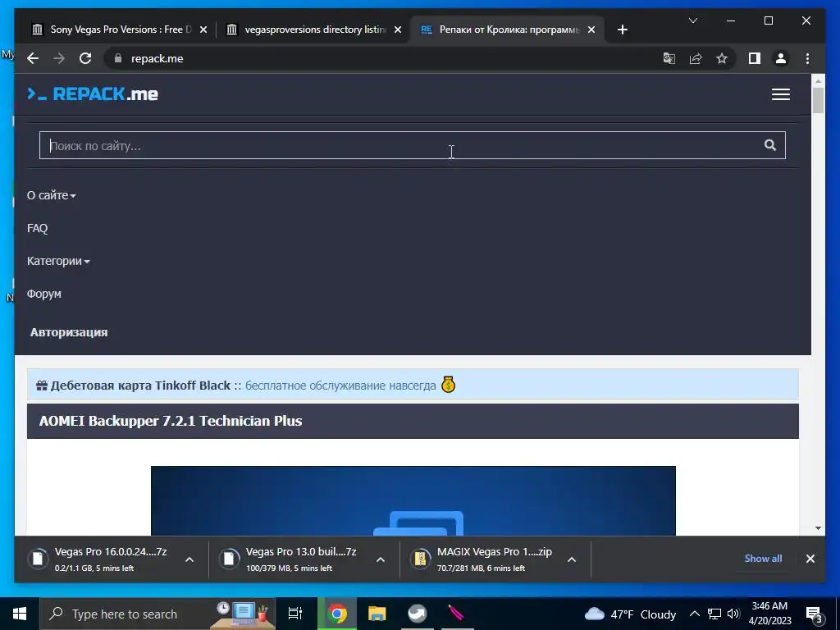Click the scrollbar up arrow

coord(818,81)
